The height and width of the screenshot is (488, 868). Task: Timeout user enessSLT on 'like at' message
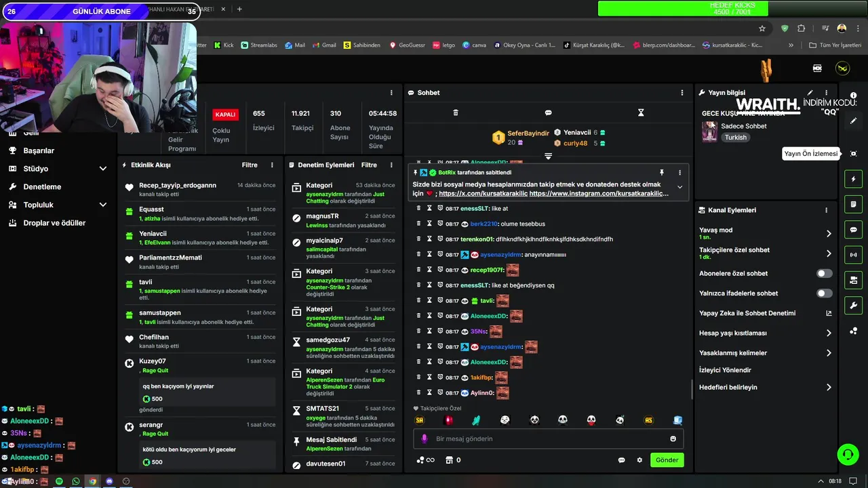429,208
